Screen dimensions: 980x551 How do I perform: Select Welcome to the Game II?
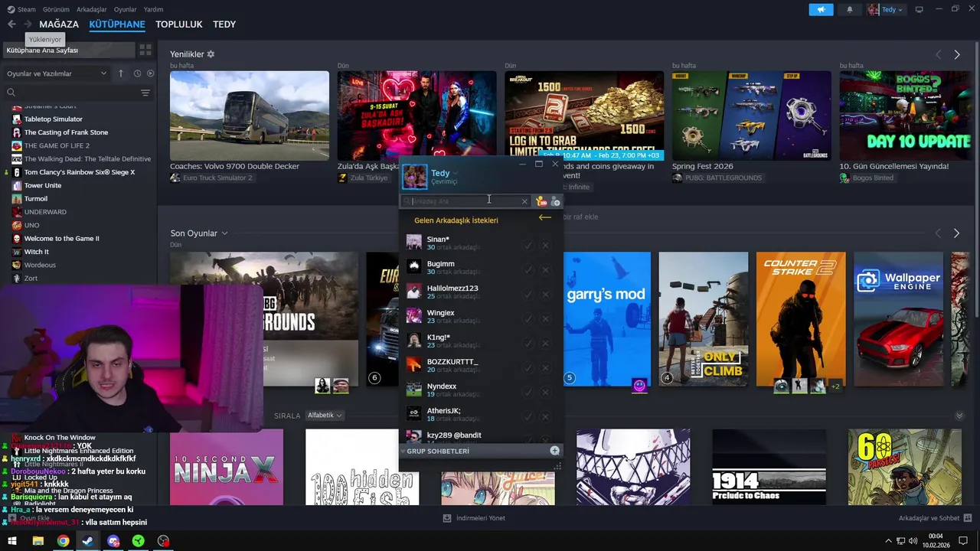click(x=61, y=238)
